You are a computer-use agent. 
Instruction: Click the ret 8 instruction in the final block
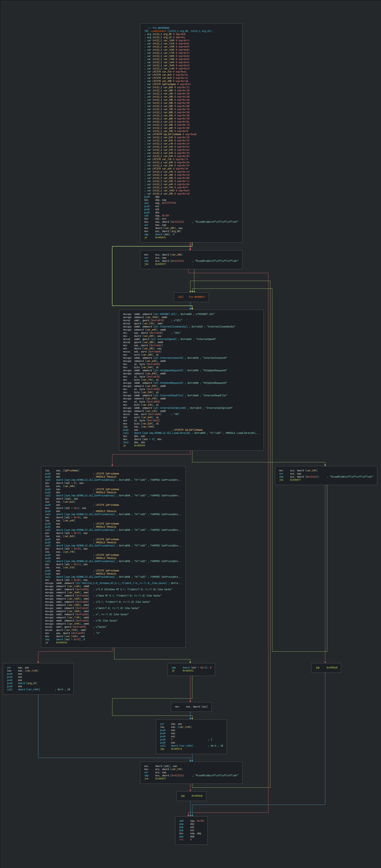(x=185, y=839)
